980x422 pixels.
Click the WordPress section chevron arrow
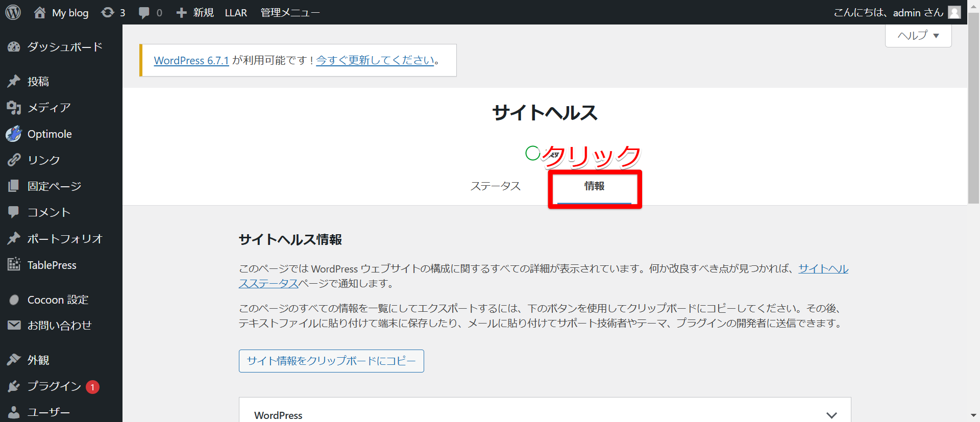tap(831, 415)
